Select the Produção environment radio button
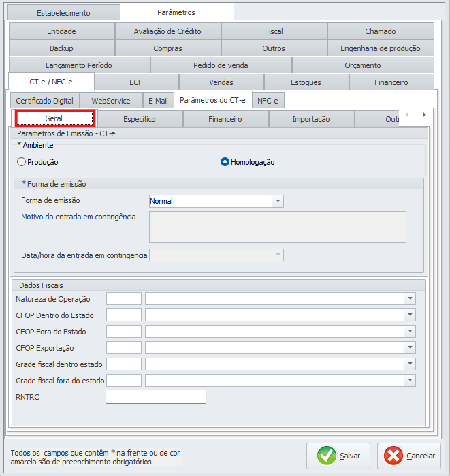450x476 pixels. click(x=22, y=162)
